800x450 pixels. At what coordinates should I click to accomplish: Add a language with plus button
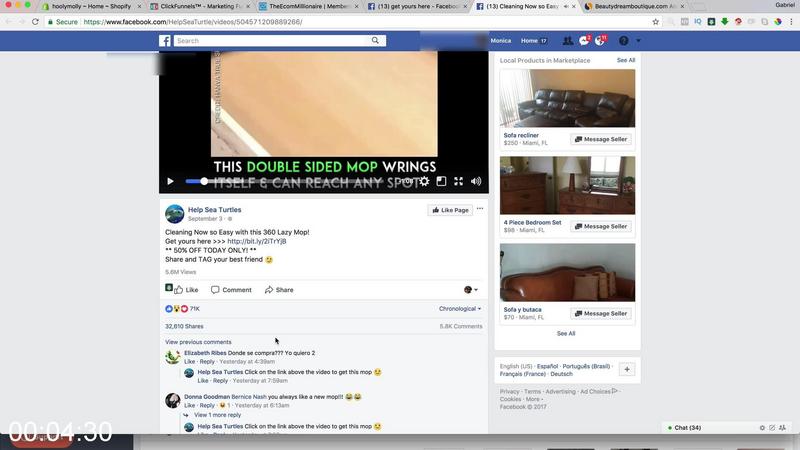coord(627,369)
